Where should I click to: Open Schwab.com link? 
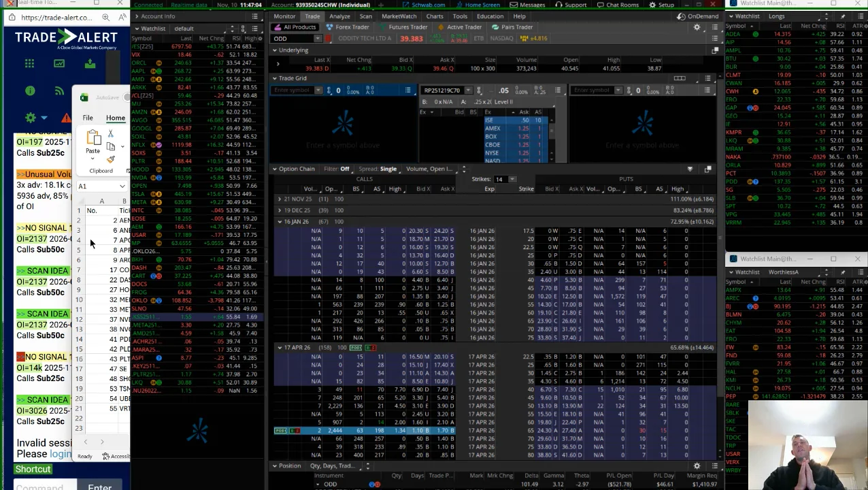424,5
